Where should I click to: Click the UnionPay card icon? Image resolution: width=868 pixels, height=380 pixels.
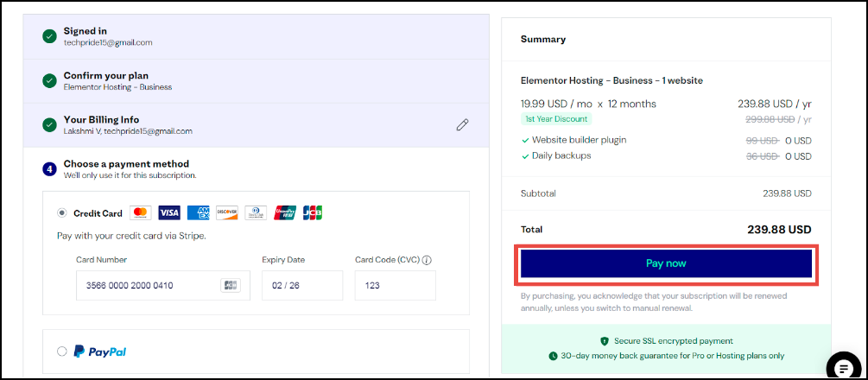284,212
